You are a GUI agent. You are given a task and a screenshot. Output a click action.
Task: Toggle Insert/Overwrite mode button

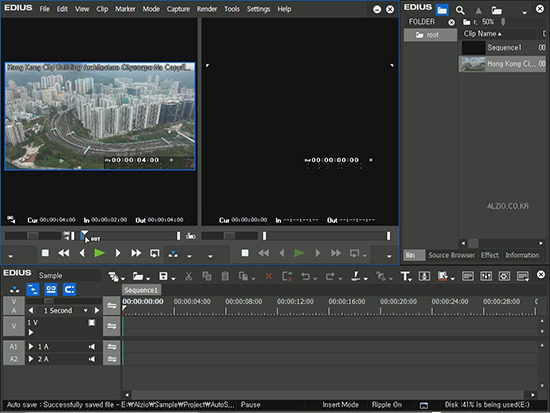[x=14, y=290]
